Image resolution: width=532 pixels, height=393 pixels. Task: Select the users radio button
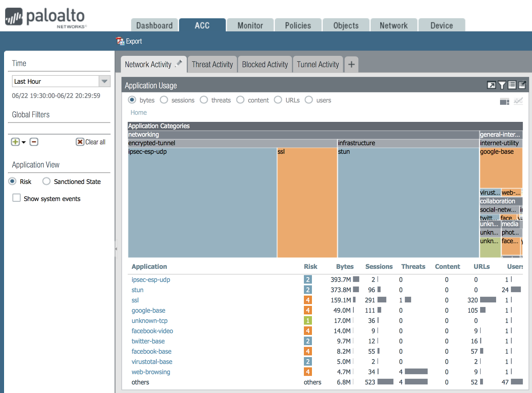pos(309,100)
